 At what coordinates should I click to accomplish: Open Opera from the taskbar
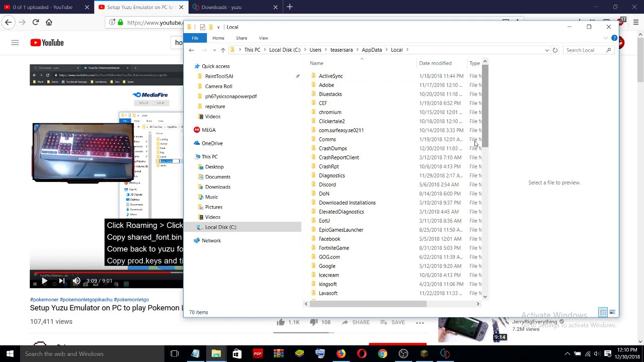point(362,354)
